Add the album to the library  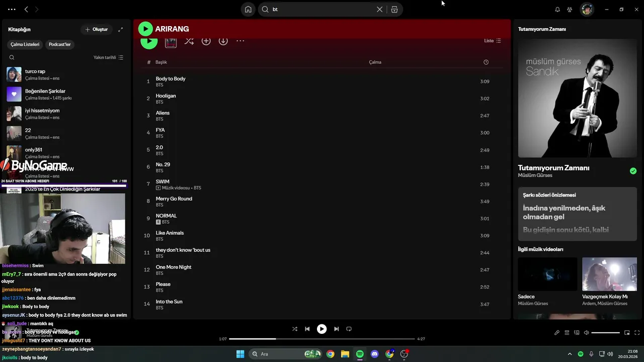click(206, 41)
